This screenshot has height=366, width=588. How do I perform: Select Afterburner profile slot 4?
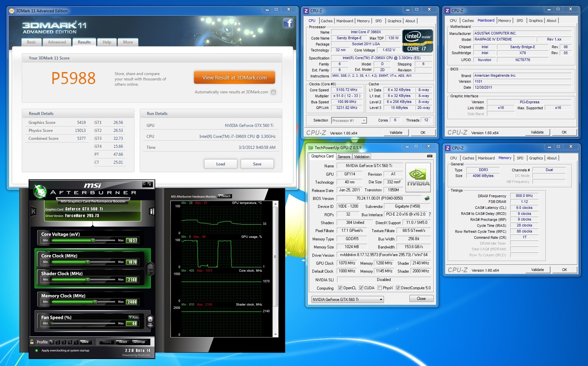[70, 342]
